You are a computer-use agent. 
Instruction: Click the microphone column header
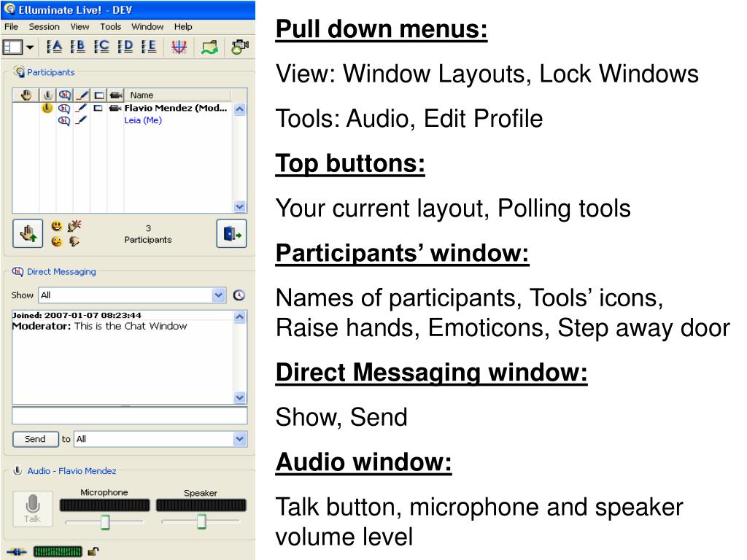click(x=47, y=95)
